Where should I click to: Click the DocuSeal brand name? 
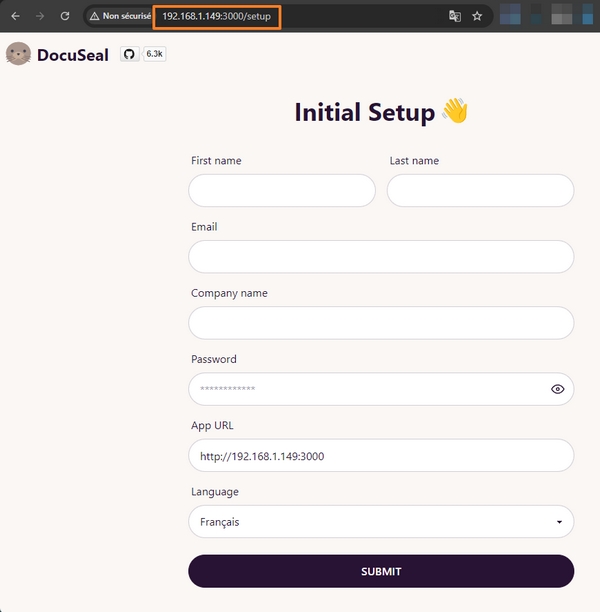(73, 55)
